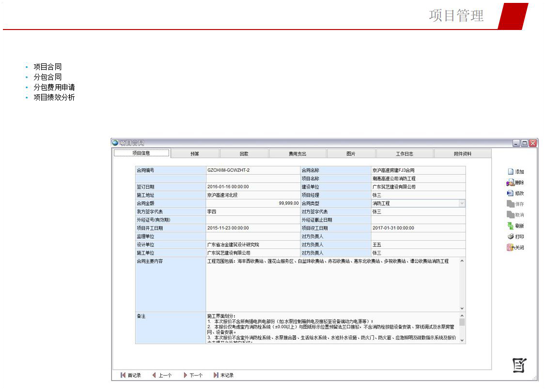This screenshot has height=392, width=547.
Task: Click the 签订日期 date field
Action: (x=253, y=187)
